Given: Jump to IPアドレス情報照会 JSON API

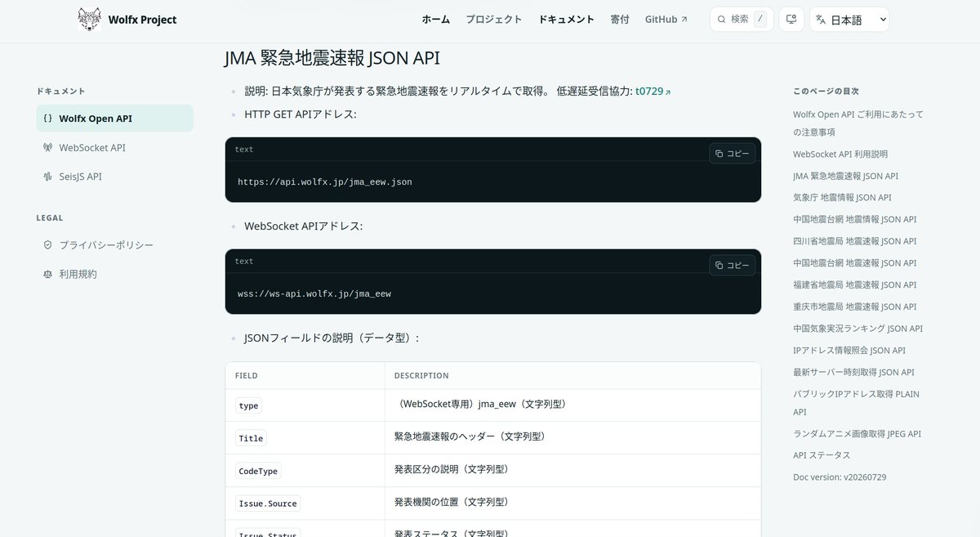Looking at the screenshot, I should [849, 351].
